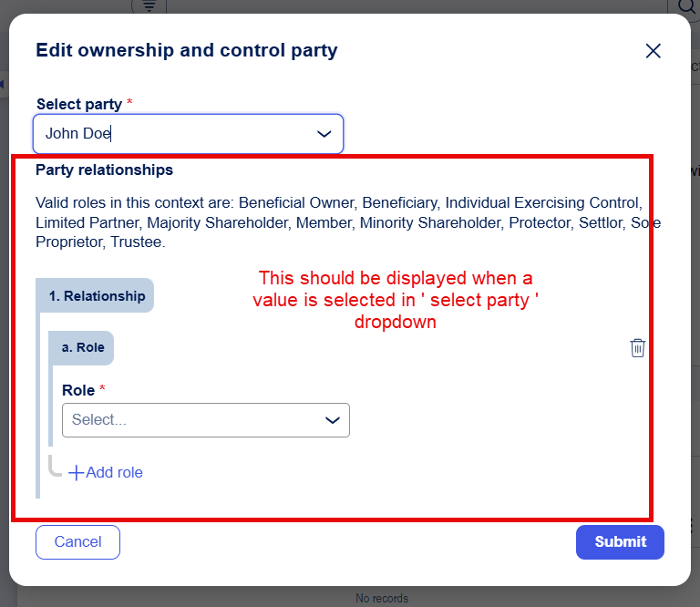Click the Add role link
Viewport: 700px width, 607px height.
[x=114, y=472]
